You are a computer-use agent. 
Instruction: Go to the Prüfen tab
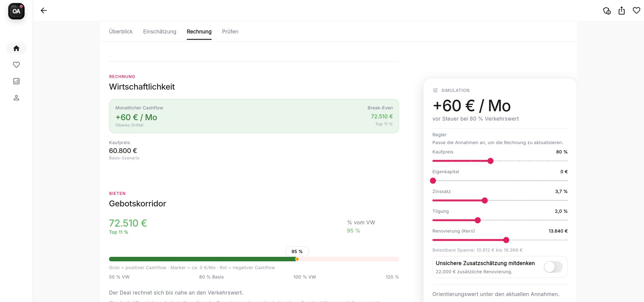(x=230, y=32)
